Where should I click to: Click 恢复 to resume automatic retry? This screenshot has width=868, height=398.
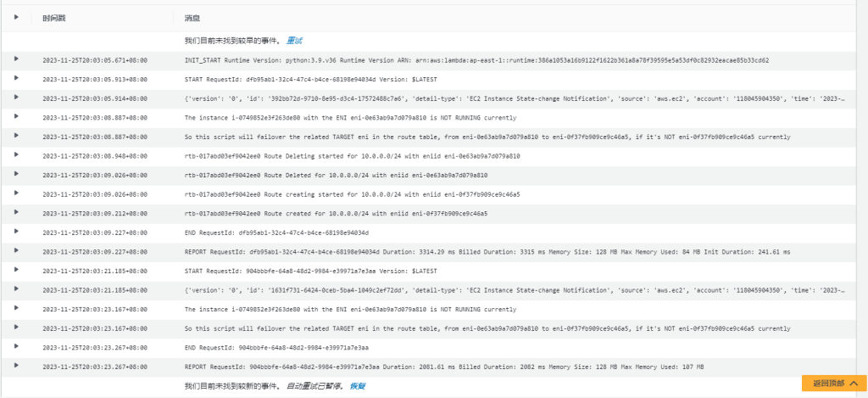click(357, 386)
